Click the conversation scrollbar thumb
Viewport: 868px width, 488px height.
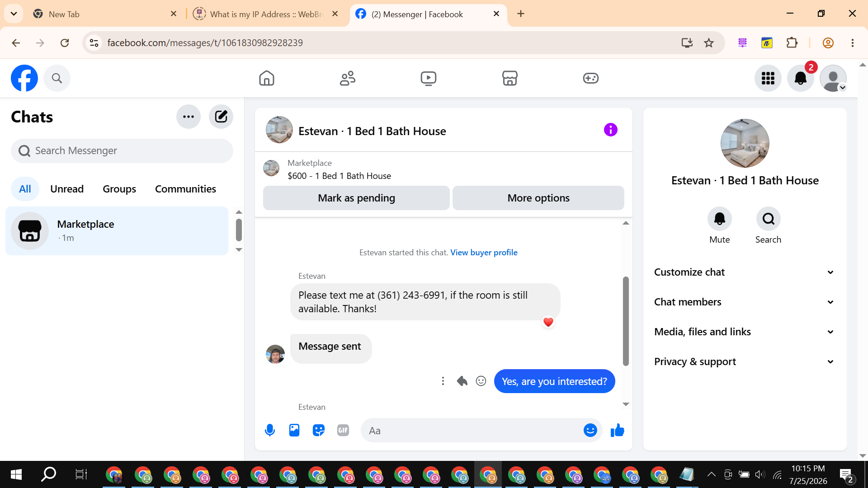pos(626,321)
